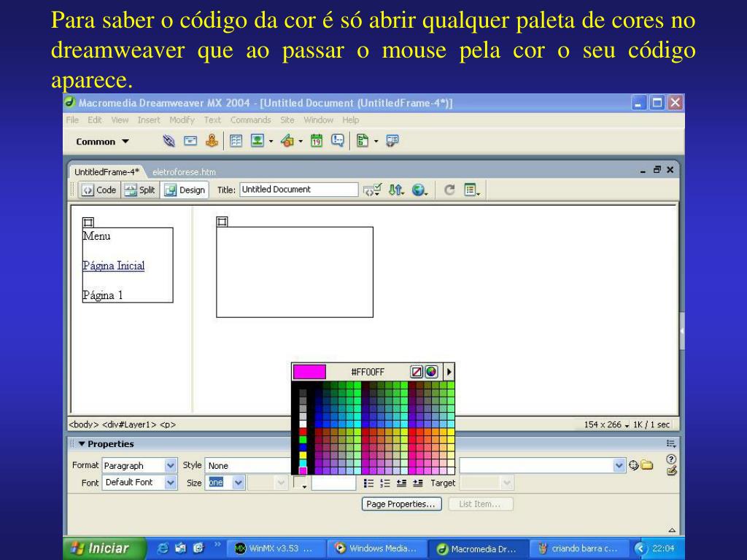Select the UntitledFrame-4* document tab
This screenshot has width=747, height=560.
point(107,172)
